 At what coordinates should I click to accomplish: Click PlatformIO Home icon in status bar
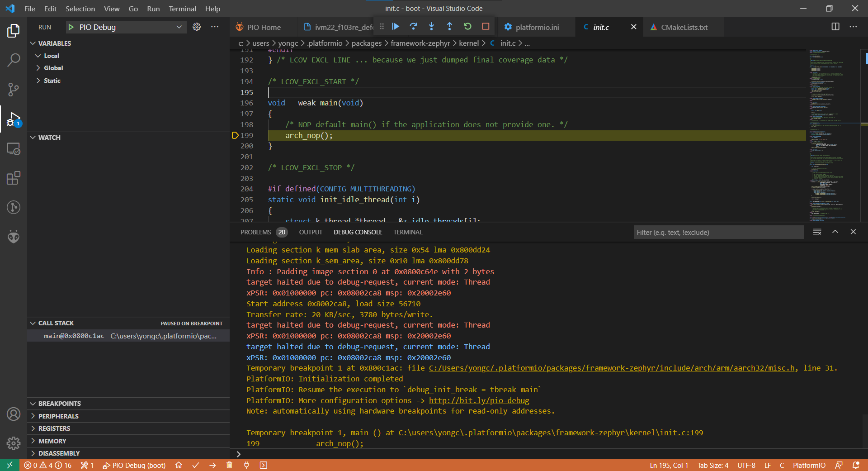(x=179, y=465)
